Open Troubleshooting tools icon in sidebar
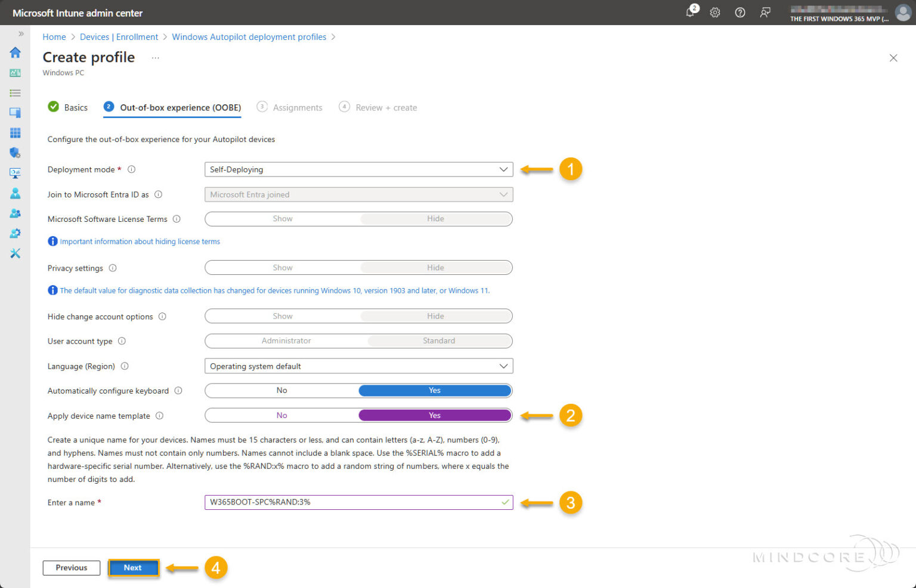 (16, 253)
